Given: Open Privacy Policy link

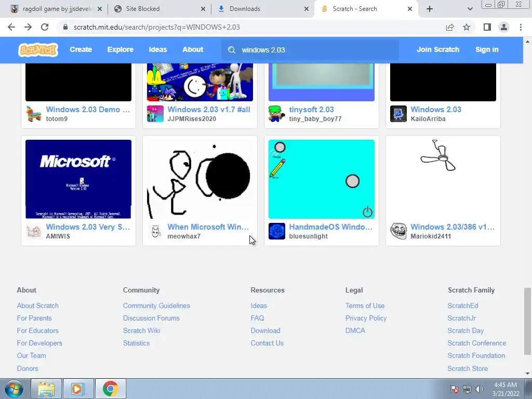Looking at the screenshot, I should coord(366,318).
